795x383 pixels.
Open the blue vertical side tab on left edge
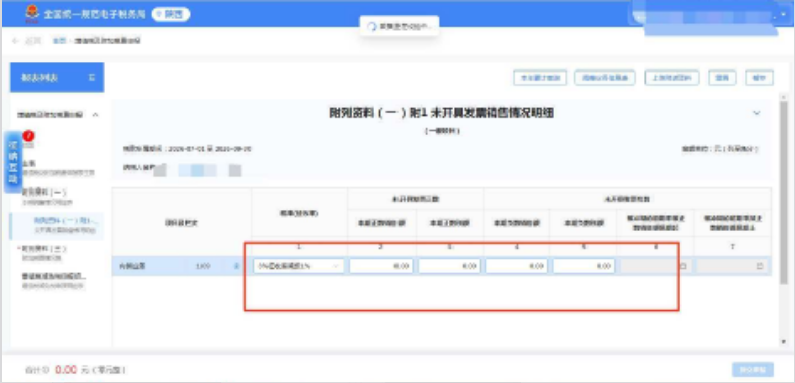point(14,162)
